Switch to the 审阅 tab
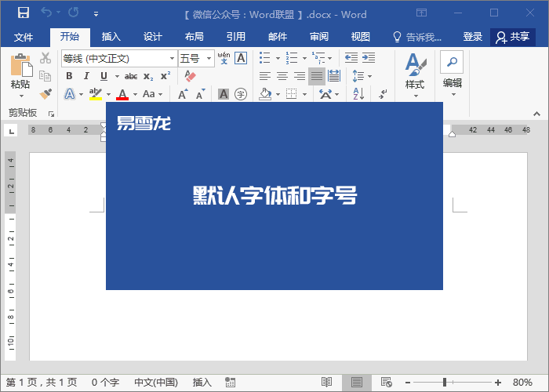 pos(319,37)
